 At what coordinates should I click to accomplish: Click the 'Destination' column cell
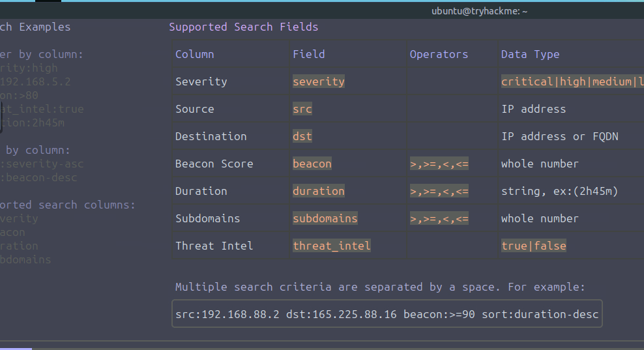pyautogui.click(x=211, y=136)
